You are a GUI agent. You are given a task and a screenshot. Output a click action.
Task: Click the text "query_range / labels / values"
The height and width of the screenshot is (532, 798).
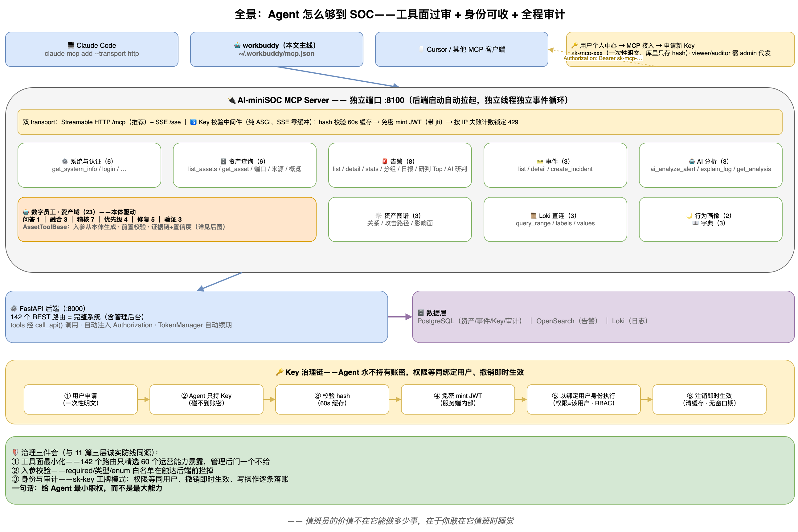555,223
